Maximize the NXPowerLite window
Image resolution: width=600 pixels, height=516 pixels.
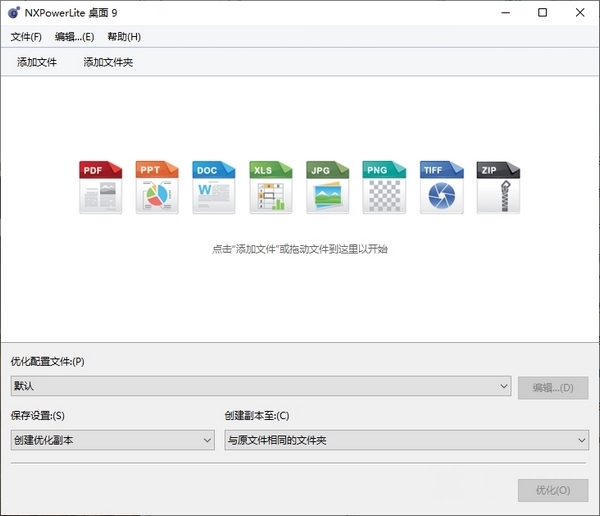(x=543, y=13)
